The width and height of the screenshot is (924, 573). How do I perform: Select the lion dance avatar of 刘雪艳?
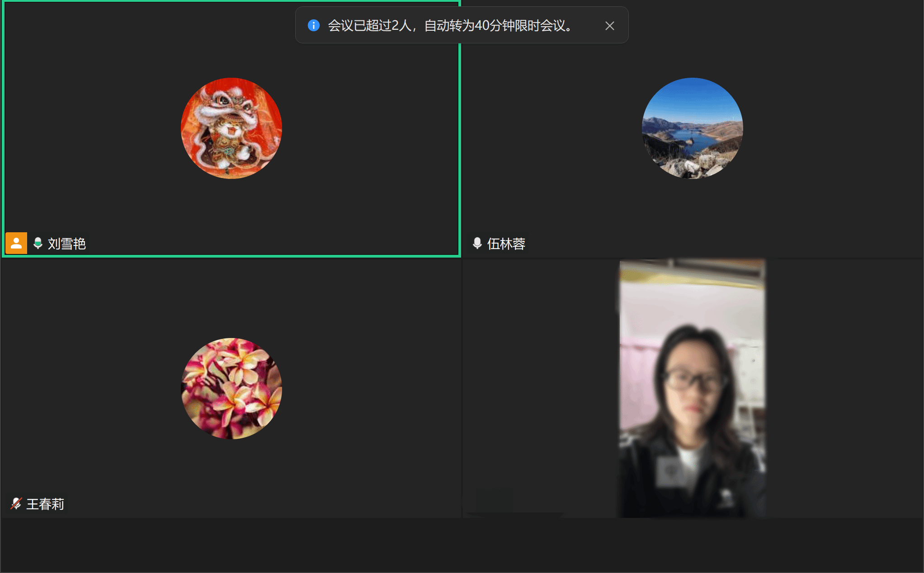[231, 128]
